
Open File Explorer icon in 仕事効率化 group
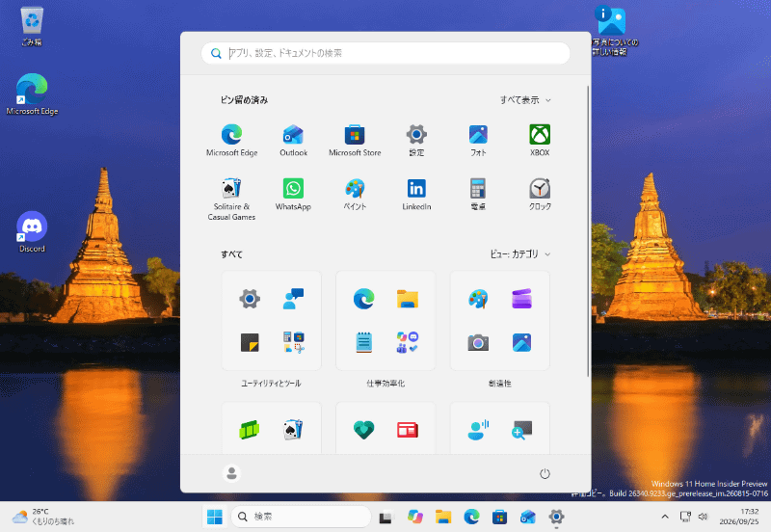[x=408, y=299]
